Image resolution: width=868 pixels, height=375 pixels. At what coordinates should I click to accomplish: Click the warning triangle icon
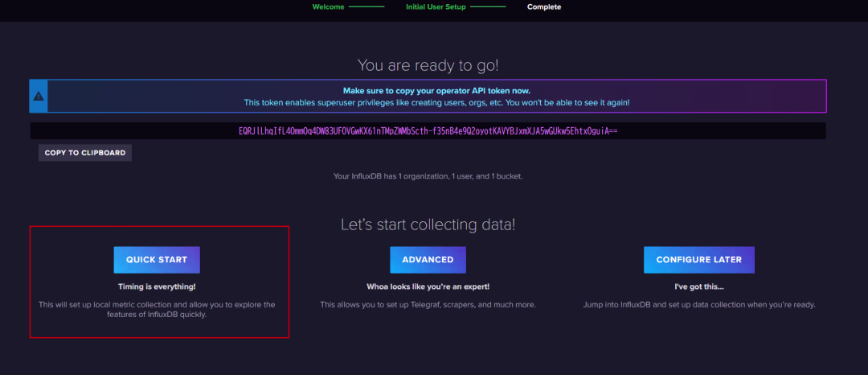tap(39, 96)
